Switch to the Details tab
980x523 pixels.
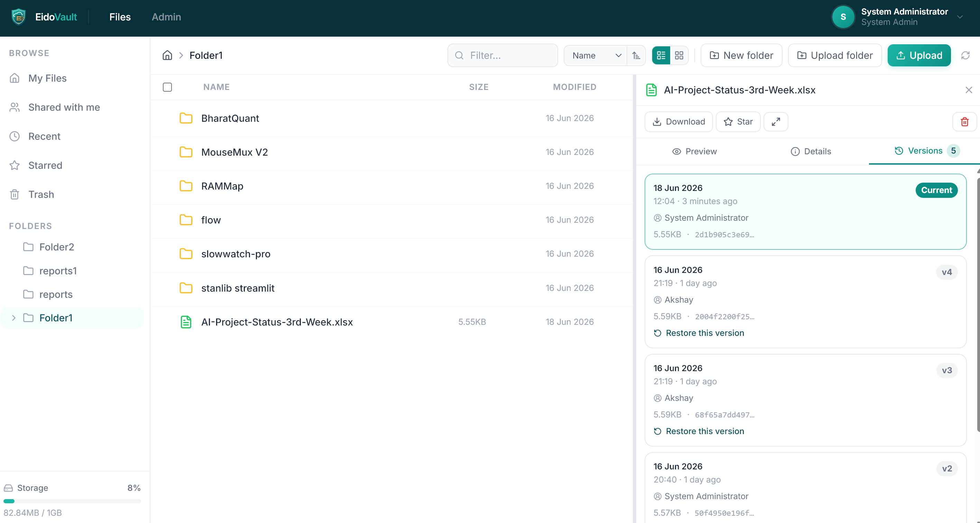(x=810, y=151)
